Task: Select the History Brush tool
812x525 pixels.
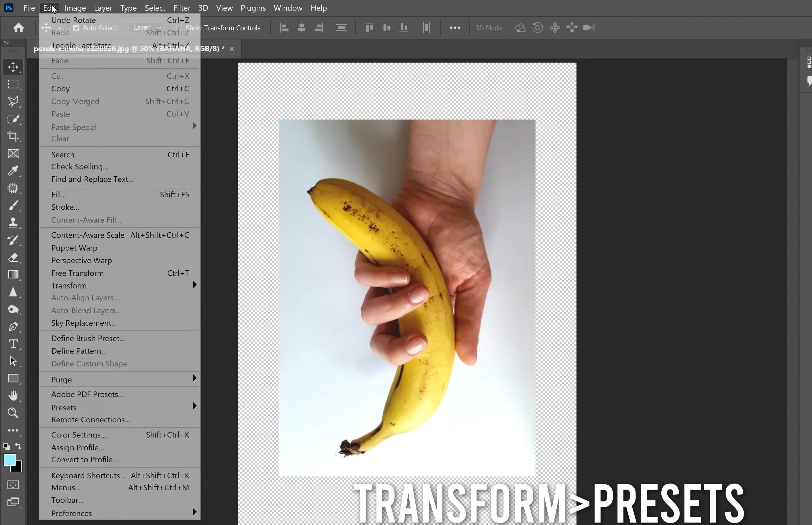Action: coord(13,240)
